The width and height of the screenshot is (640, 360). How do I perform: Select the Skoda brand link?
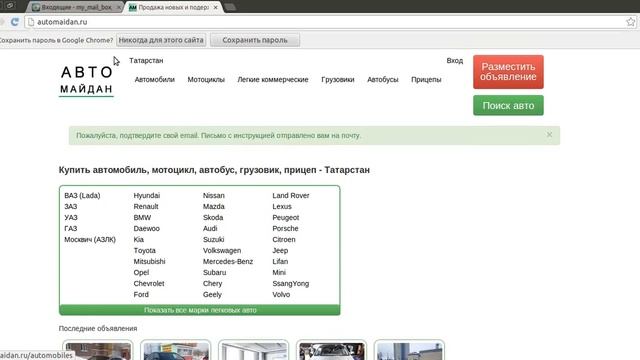(x=213, y=218)
